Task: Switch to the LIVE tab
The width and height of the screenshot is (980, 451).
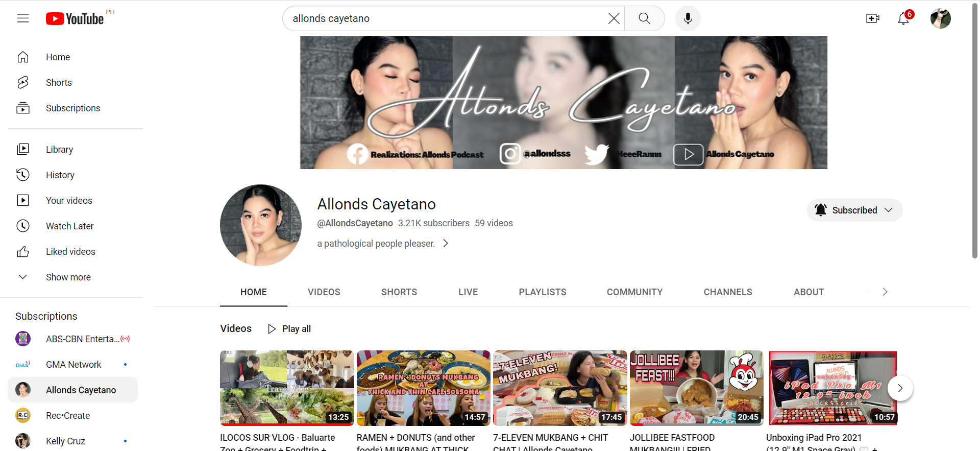Action: point(468,292)
